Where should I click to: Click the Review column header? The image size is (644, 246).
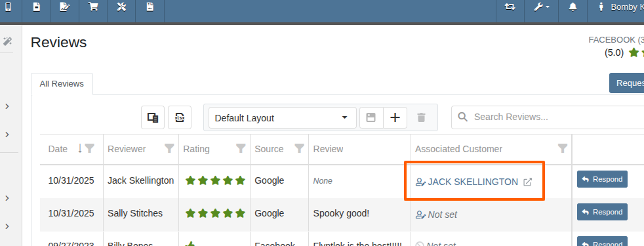click(328, 149)
